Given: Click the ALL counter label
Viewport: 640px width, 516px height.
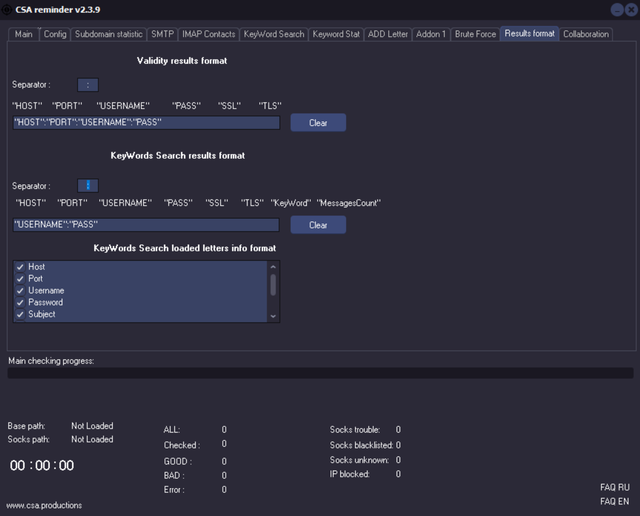Looking at the screenshot, I should [172, 429].
